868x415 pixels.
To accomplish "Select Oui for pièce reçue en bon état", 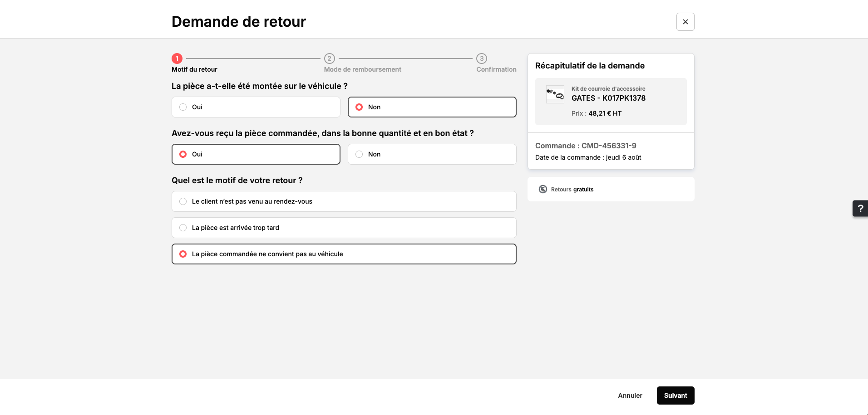I will click(256, 154).
